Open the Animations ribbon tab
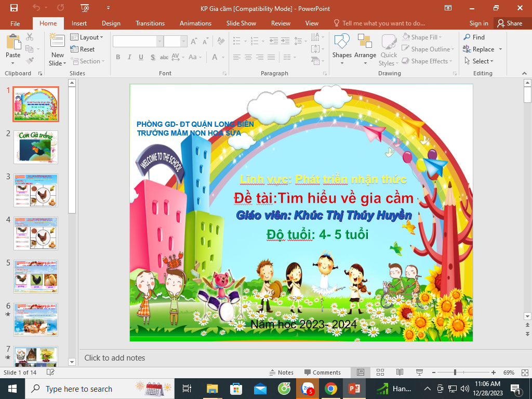The image size is (532, 399). pos(195,23)
